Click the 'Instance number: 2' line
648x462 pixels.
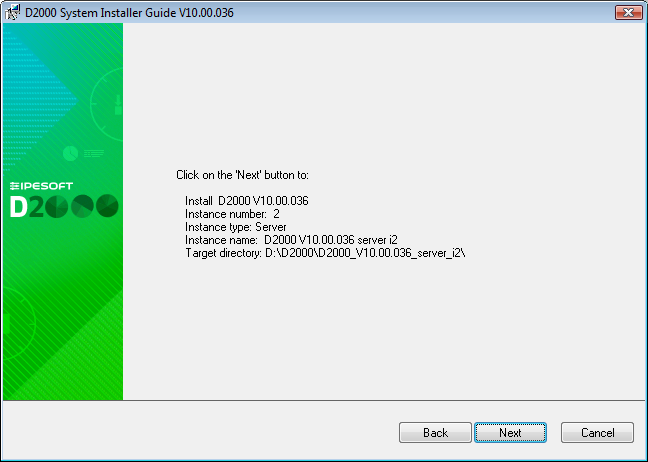pos(232,214)
